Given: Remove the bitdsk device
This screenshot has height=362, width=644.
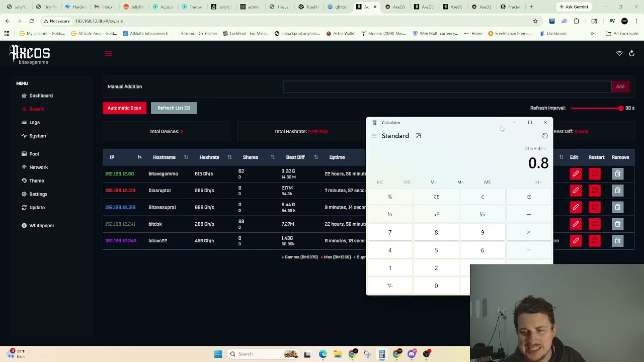Looking at the screenshot, I should coord(617,224).
